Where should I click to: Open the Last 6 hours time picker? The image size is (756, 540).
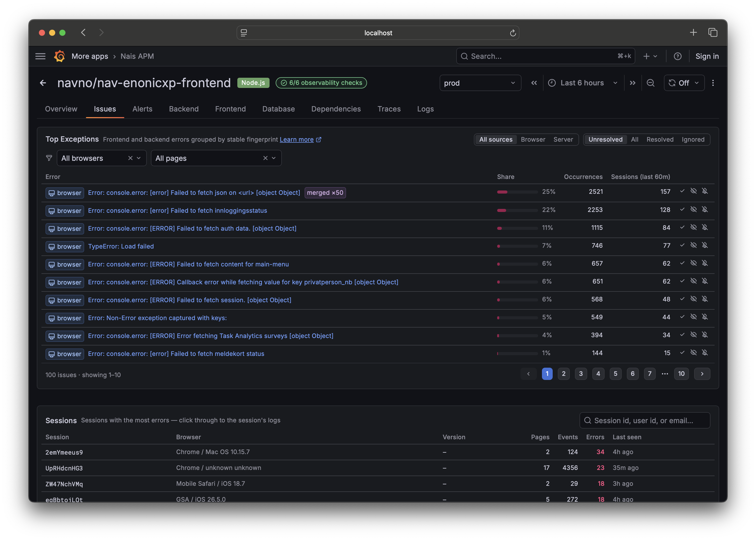coord(583,83)
